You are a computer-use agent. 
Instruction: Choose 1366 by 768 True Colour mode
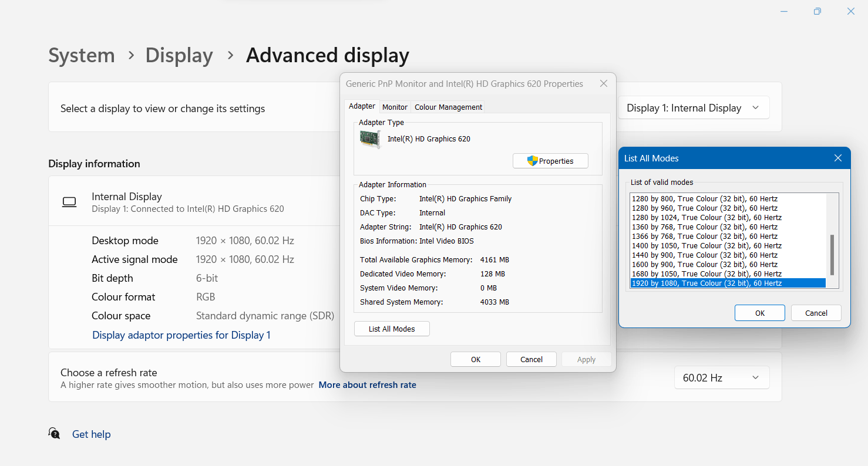pyautogui.click(x=704, y=236)
